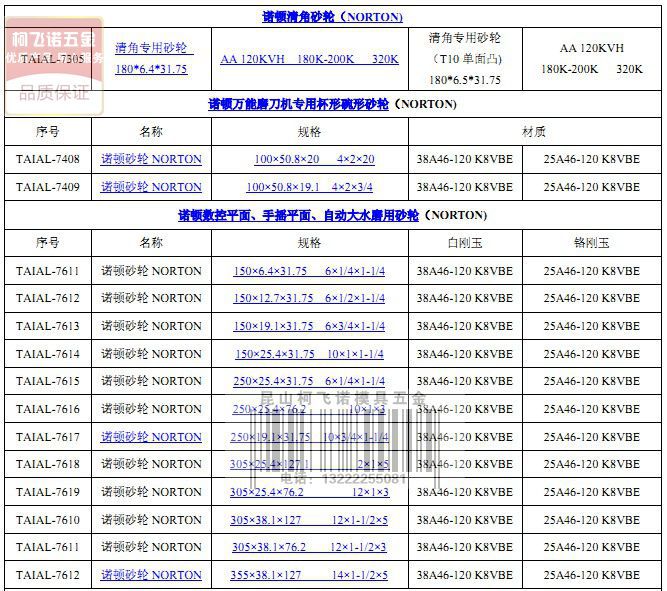Open the 诺顿数控平面、手摇平面、自动大水磨用砂轮 heading link
Image resolution: width=667 pixels, height=591 pixels.
(298, 215)
